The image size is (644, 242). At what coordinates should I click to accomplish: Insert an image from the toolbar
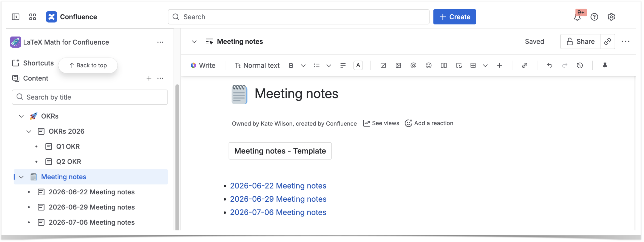tap(398, 66)
